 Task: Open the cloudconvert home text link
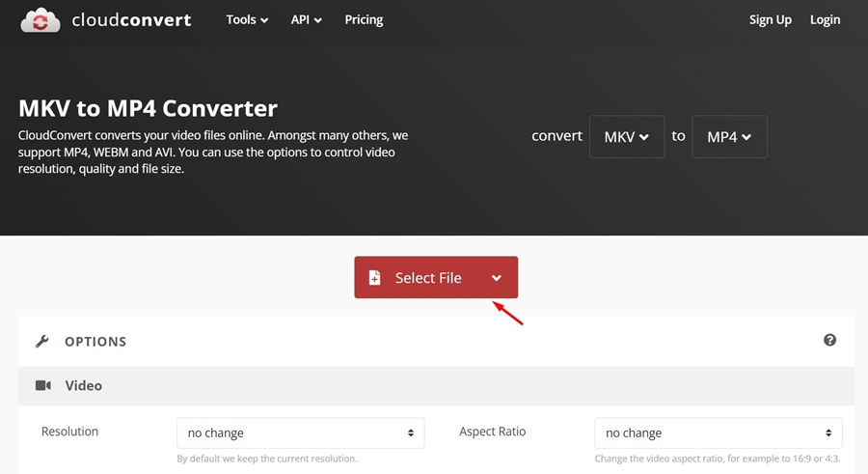tap(131, 20)
